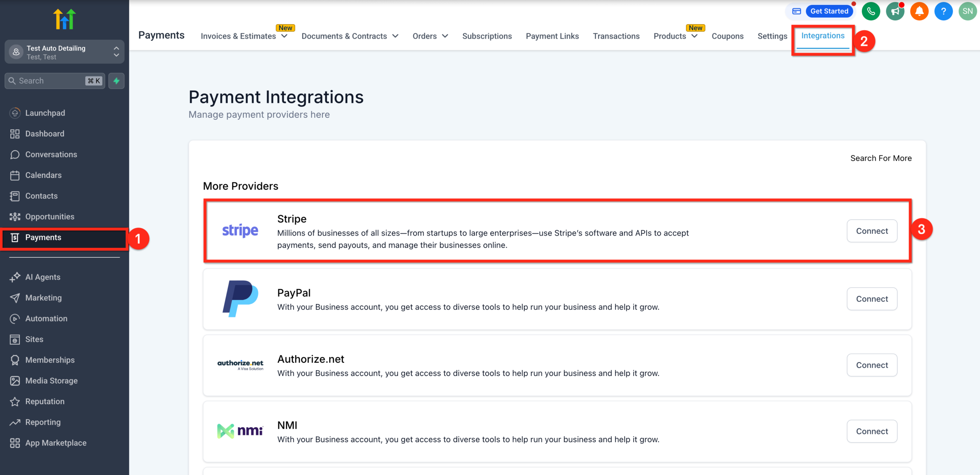
Task: Open the notifications bell
Action: [920, 11]
